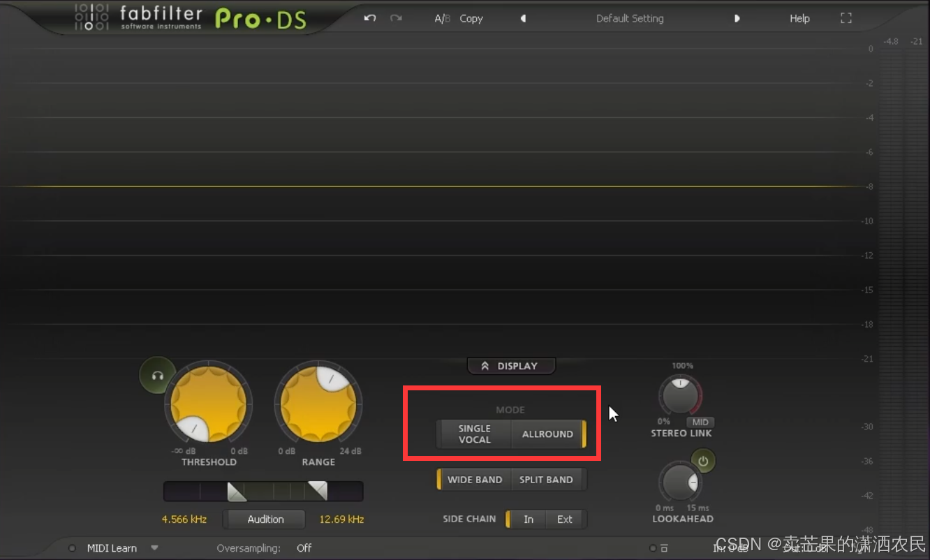The height and width of the screenshot is (560, 930).
Task: Copy the current A/B state
Action: click(471, 19)
